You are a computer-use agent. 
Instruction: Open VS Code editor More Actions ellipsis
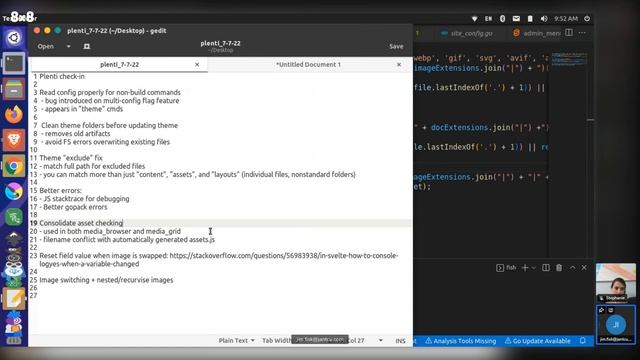click(x=582, y=33)
